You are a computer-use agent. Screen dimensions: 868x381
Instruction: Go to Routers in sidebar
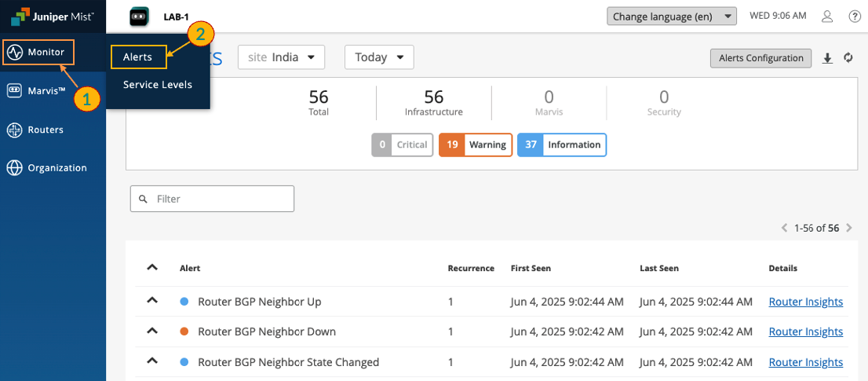45,130
